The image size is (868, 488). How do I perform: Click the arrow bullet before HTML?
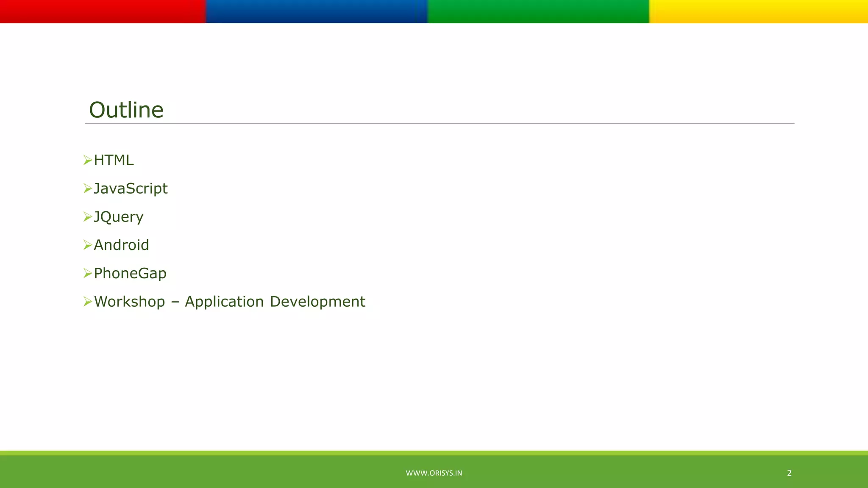tap(88, 160)
